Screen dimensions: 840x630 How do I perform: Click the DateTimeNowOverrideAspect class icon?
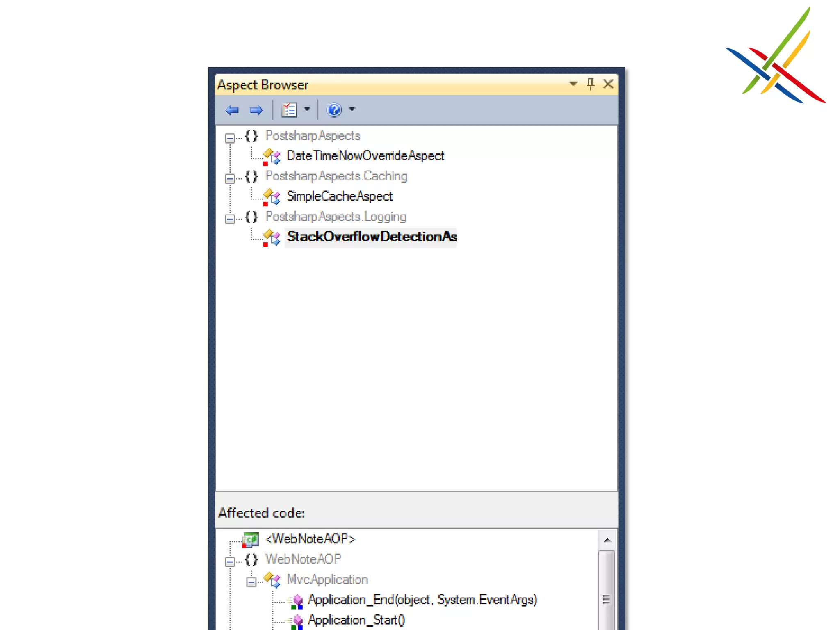click(x=272, y=156)
